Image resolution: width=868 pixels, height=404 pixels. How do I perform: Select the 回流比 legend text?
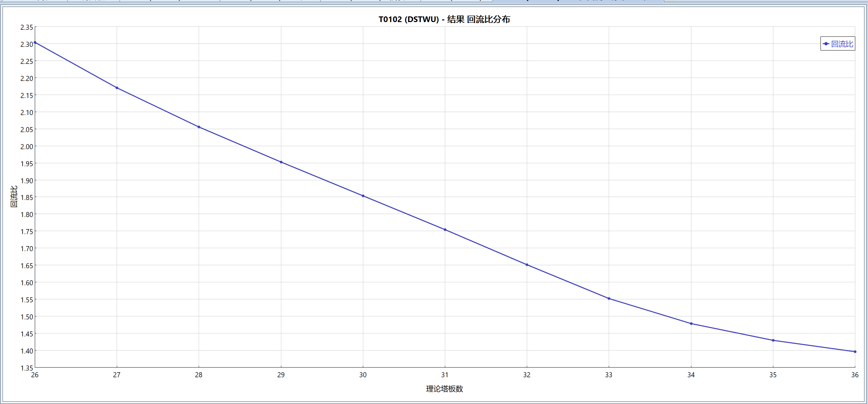click(x=842, y=44)
